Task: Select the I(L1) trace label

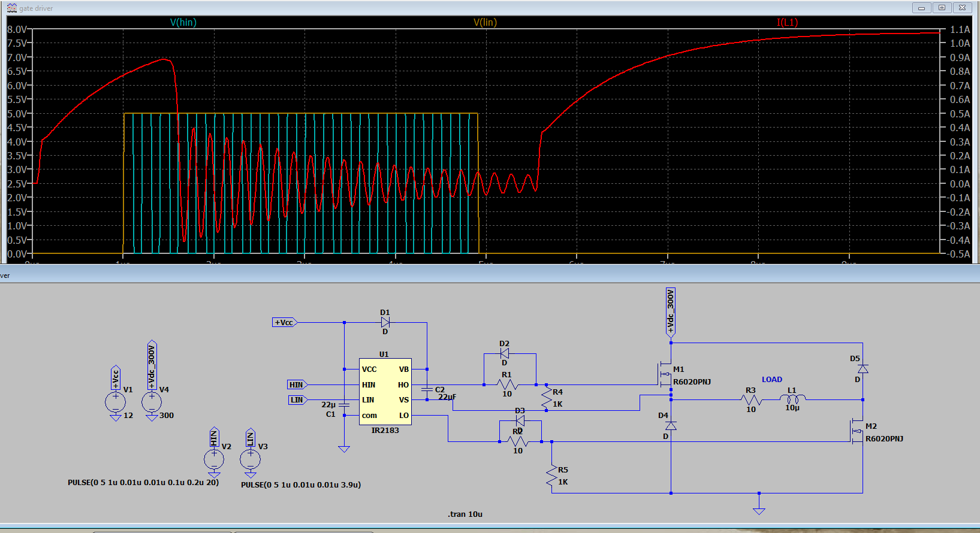Action: point(788,22)
